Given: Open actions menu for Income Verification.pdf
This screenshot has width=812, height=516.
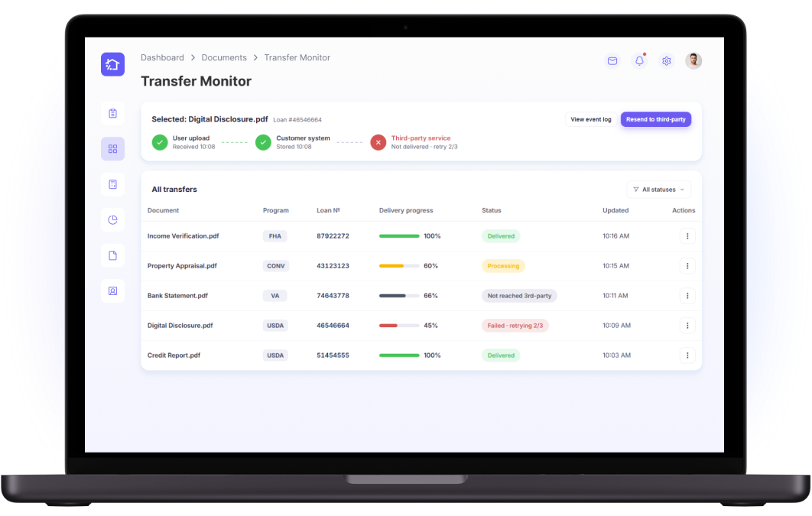Looking at the screenshot, I should pos(687,236).
